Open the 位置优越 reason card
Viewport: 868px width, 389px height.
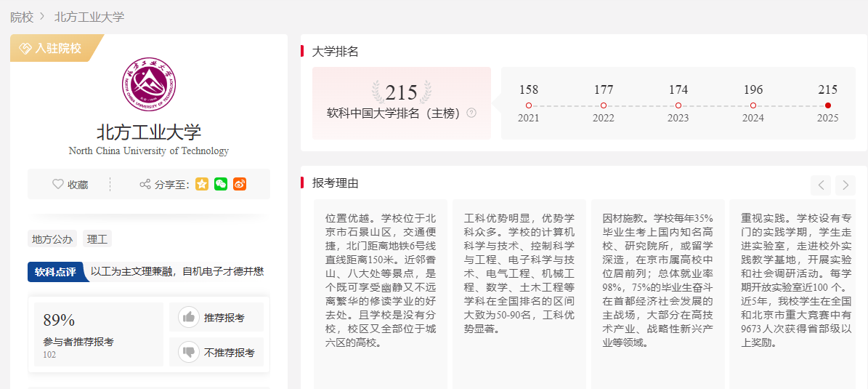(381, 294)
